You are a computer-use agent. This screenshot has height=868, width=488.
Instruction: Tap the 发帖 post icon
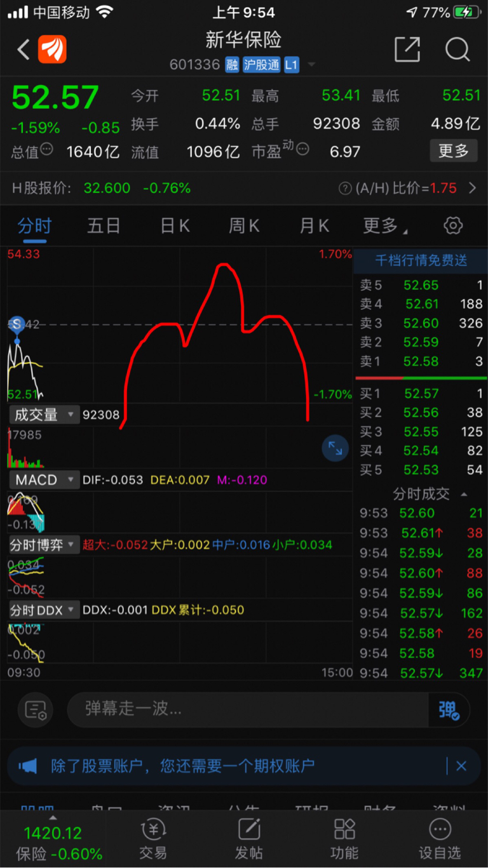(x=249, y=838)
